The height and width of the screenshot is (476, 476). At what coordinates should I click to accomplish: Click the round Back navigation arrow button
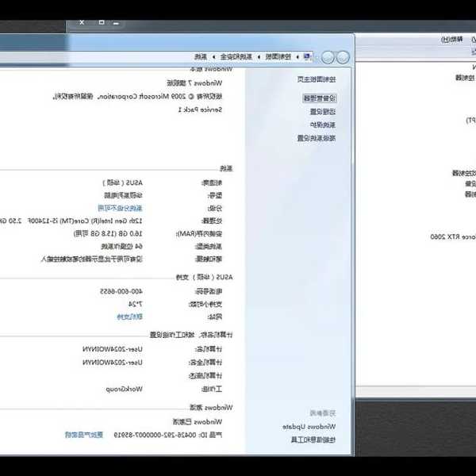click(342, 57)
